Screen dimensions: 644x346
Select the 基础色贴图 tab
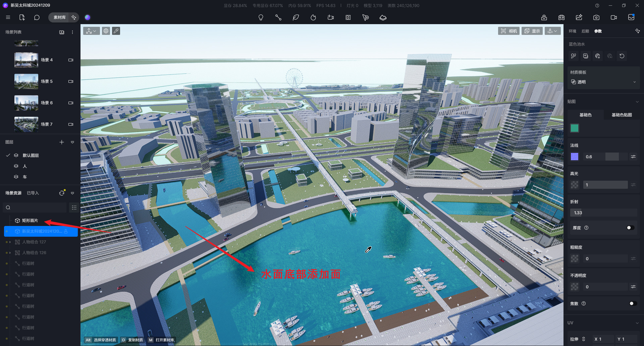(622, 115)
